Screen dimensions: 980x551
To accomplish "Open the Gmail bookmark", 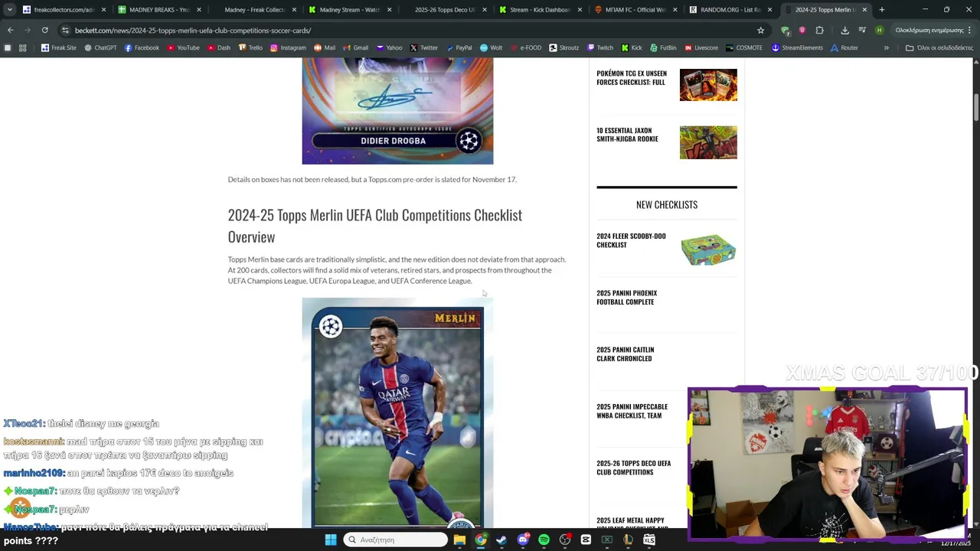I will point(355,47).
